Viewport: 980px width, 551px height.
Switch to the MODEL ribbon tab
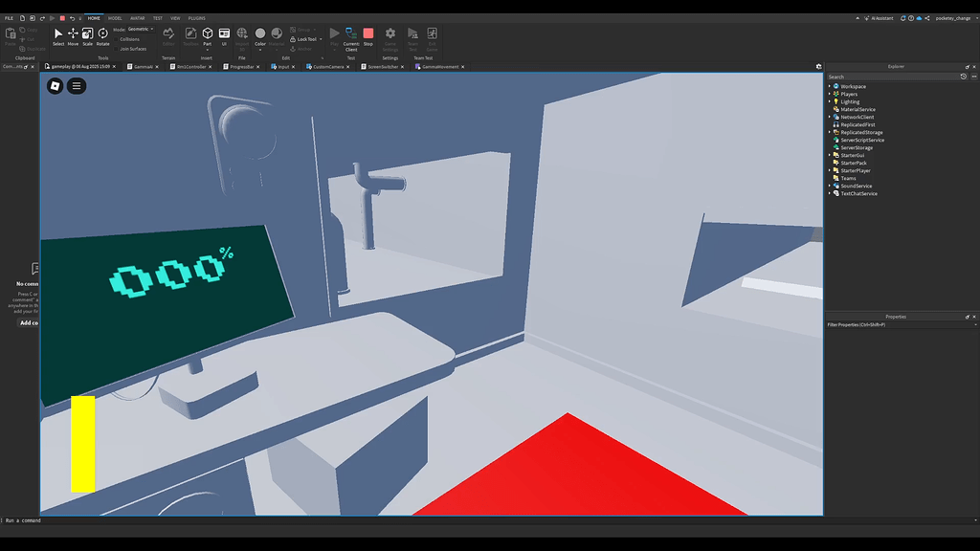(114, 18)
